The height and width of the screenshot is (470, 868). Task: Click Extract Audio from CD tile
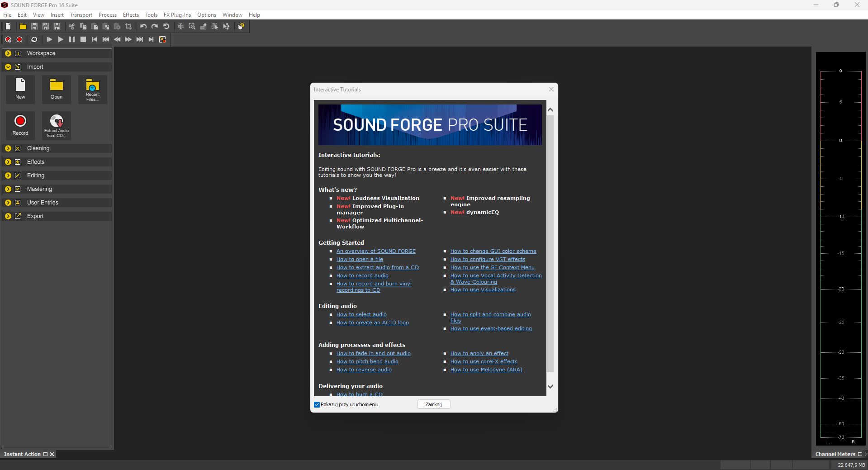pyautogui.click(x=57, y=125)
